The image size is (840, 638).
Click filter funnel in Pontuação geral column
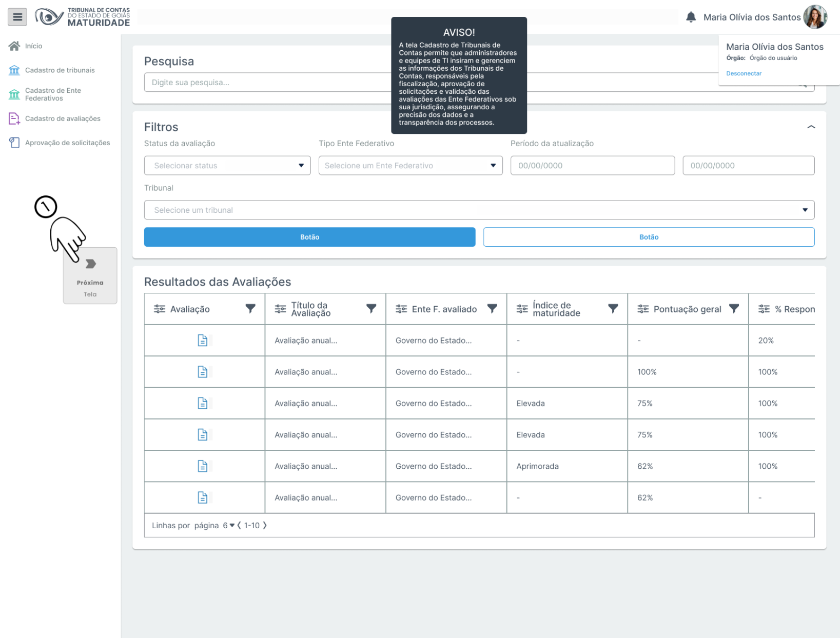[734, 309]
